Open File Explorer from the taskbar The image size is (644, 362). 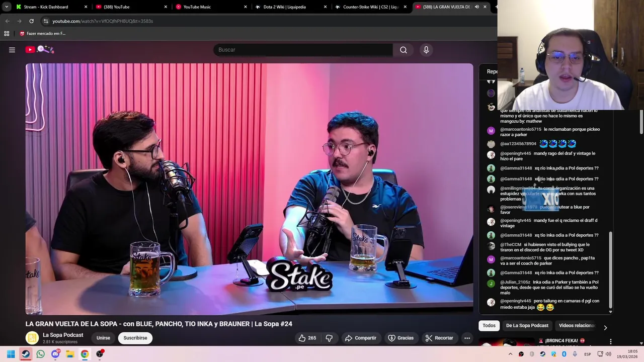coord(70,354)
